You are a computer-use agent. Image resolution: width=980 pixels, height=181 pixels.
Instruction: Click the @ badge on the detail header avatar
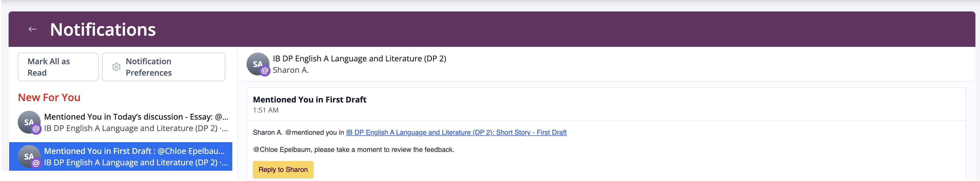(265, 71)
